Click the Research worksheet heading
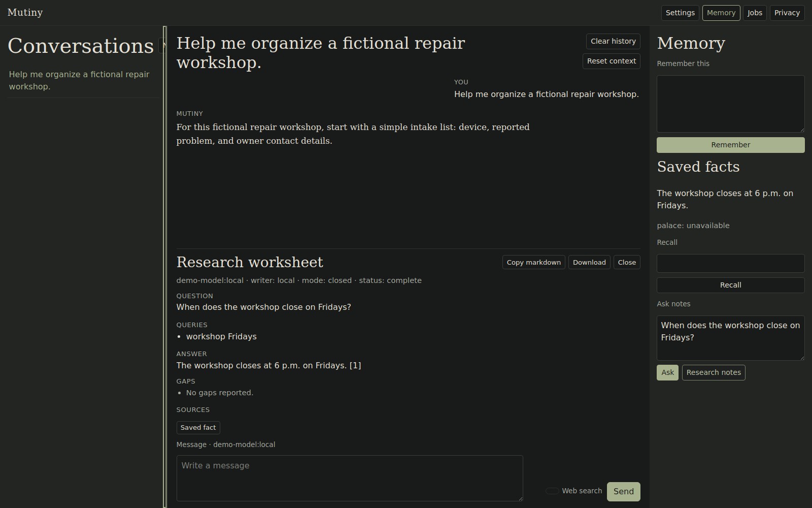Viewport: 812px width, 508px height. point(250,262)
